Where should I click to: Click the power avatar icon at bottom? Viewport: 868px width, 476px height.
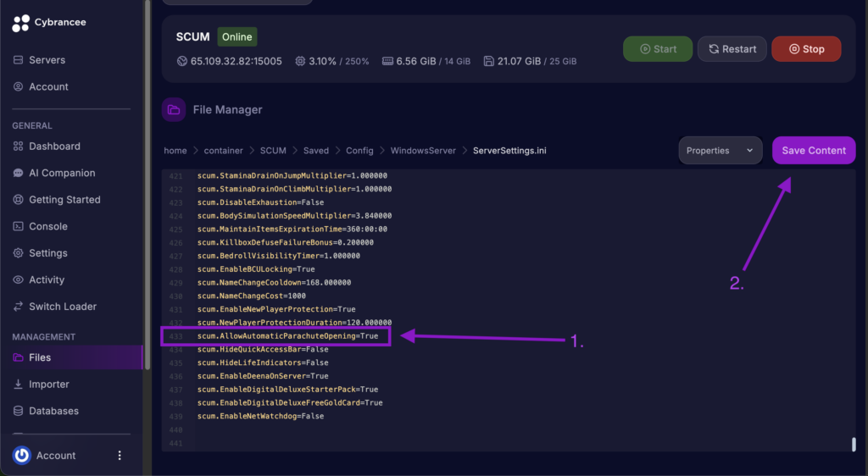(21, 455)
